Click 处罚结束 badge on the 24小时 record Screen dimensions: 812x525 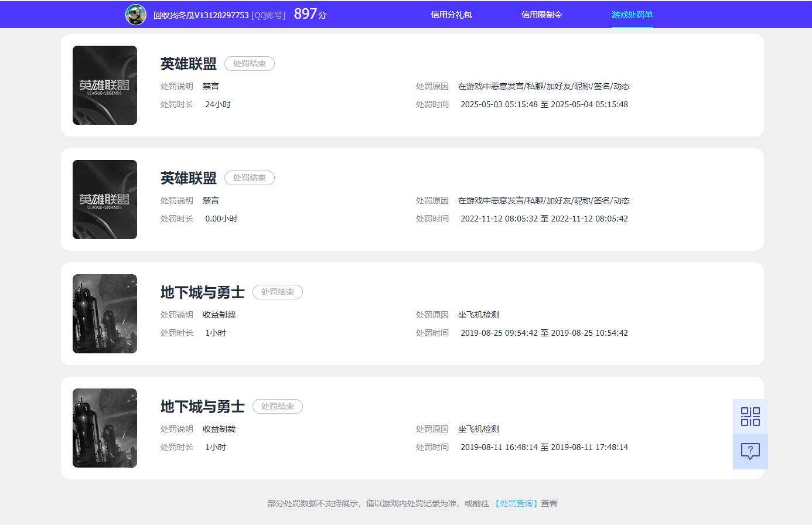click(250, 63)
